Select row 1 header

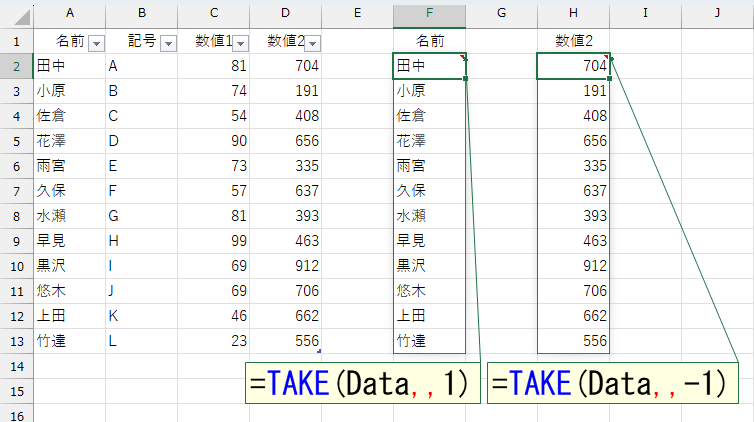tap(16, 41)
